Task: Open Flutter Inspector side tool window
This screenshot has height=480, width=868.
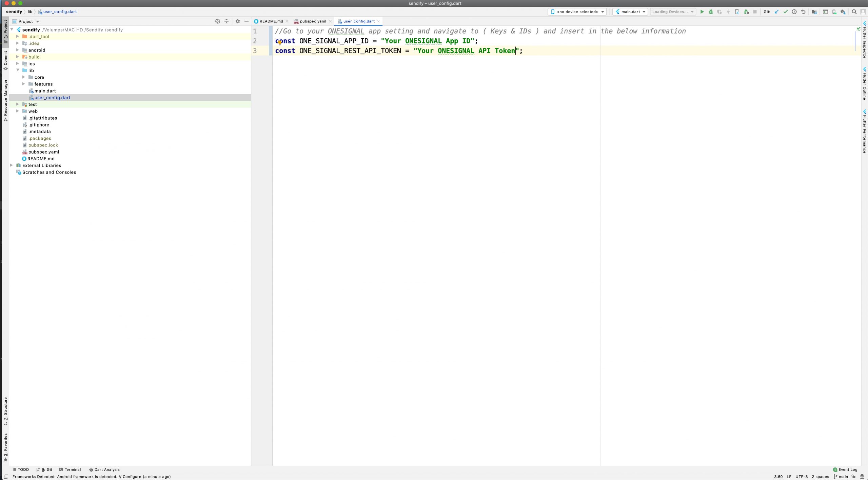Action: coord(865,40)
